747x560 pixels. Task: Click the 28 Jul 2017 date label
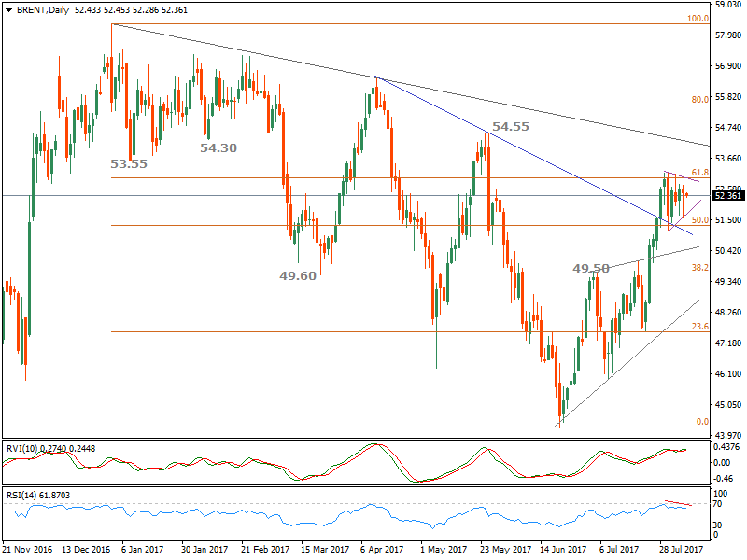[x=682, y=549]
